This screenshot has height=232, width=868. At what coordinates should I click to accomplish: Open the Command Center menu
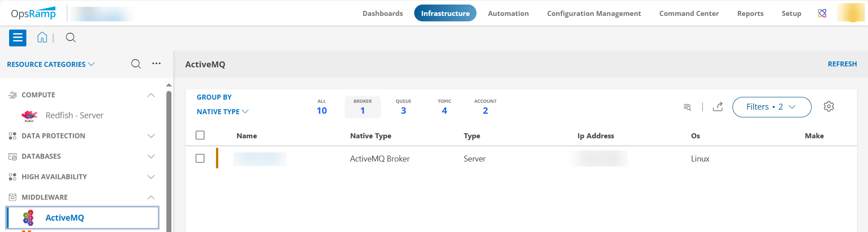pyautogui.click(x=689, y=14)
